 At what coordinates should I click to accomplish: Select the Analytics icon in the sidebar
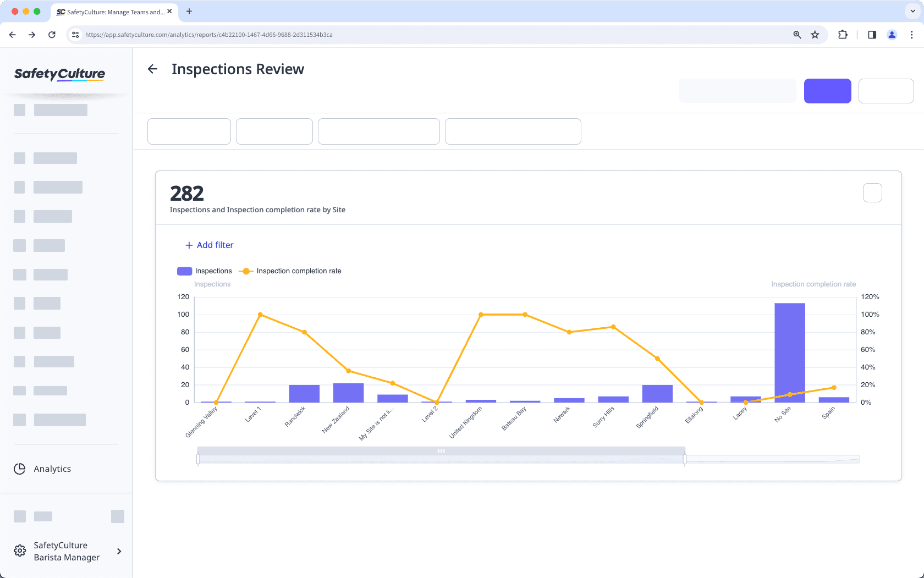point(19,469)
